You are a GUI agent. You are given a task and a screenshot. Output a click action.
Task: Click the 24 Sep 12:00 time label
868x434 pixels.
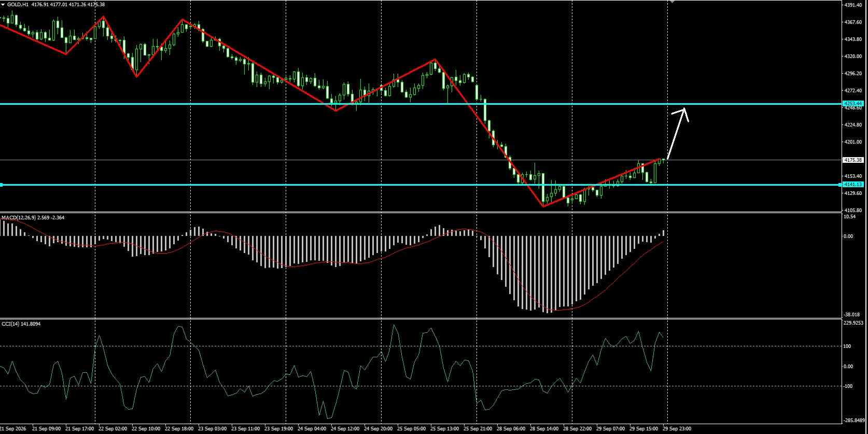[x=345, y=429]
